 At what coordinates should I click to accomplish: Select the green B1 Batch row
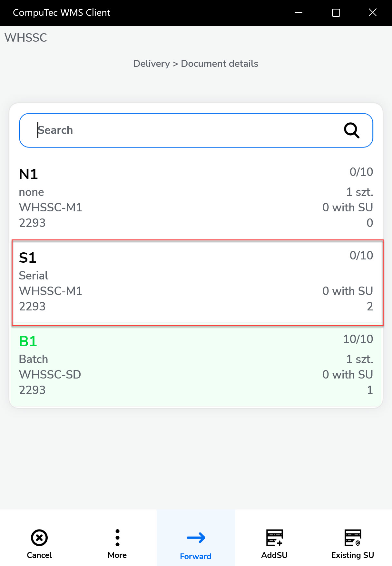(196, 366)
